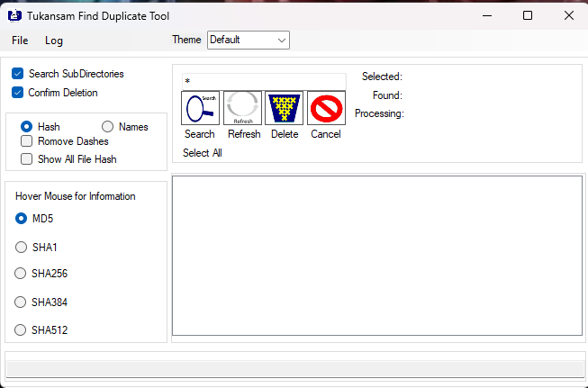
Task: Click inside the empty results list
Action: click(x=376, y=257)
